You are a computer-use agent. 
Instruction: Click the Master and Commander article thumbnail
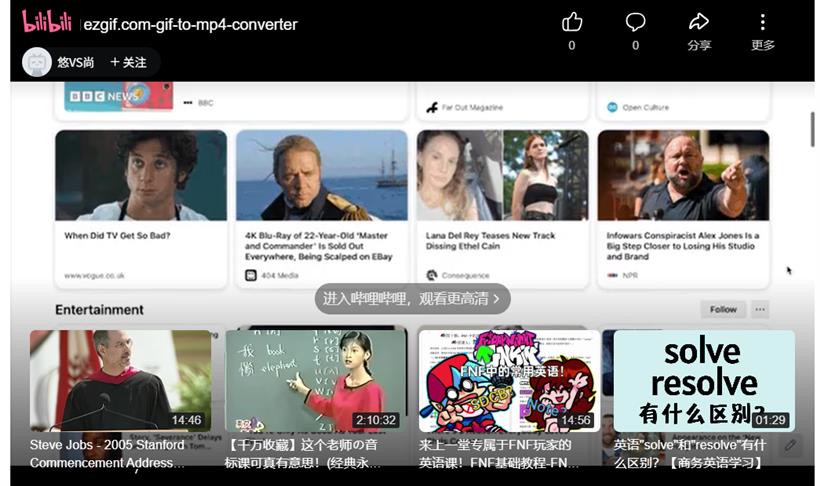(322, 175)
